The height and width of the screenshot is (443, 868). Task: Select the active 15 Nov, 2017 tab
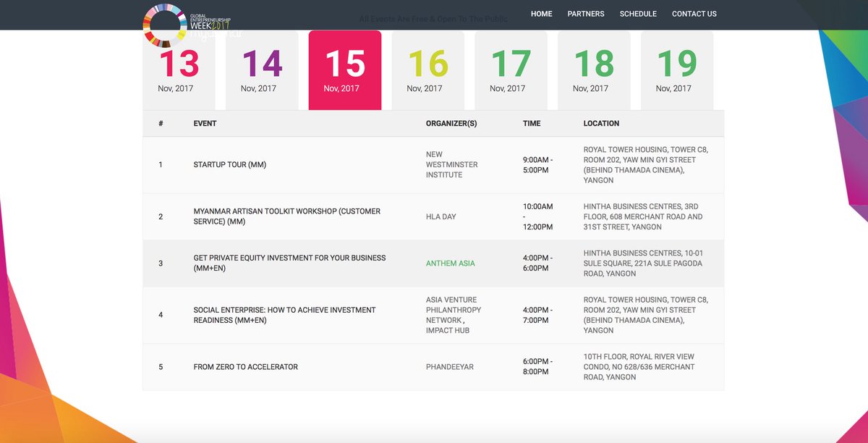click(345, 70)
